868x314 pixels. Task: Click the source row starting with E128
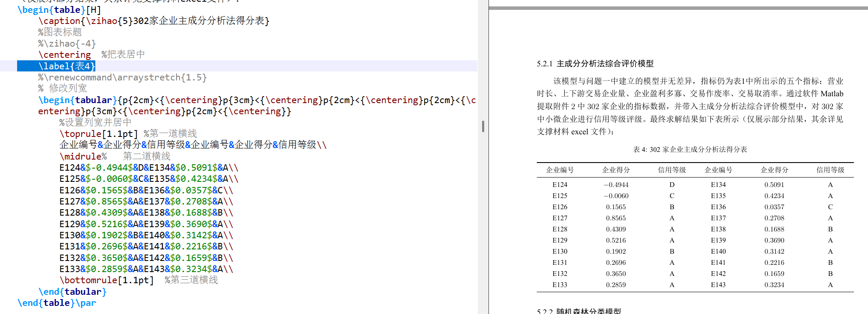[x=146, y=213]
